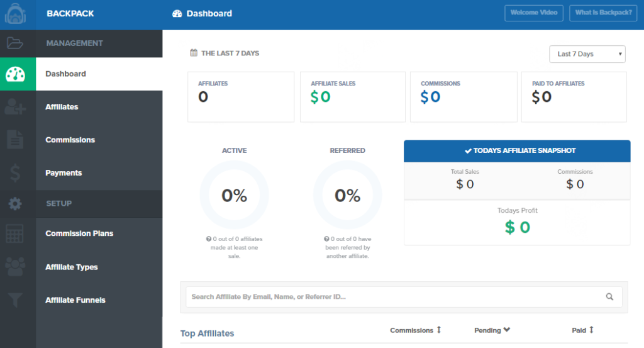
Task: Click the group Affiliate Types icon
Action: click(15, 267)
